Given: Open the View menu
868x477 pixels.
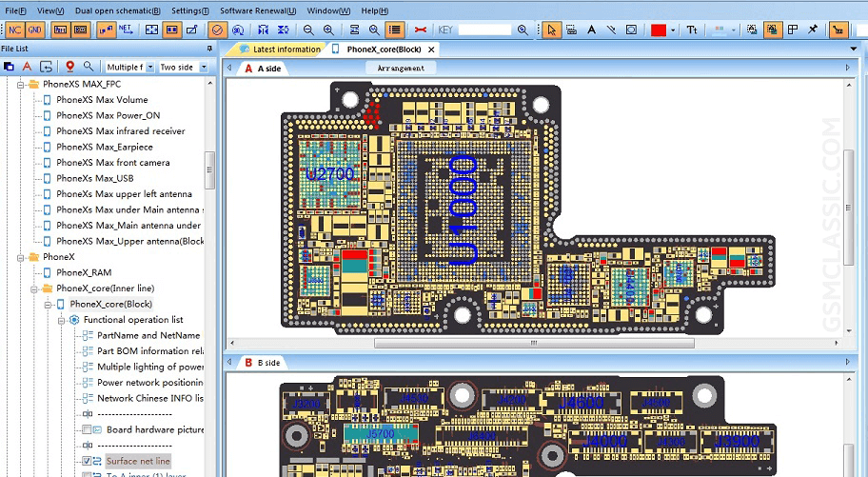Looking at the screenshot, I should pyautogui.click(x=50, y=10).
